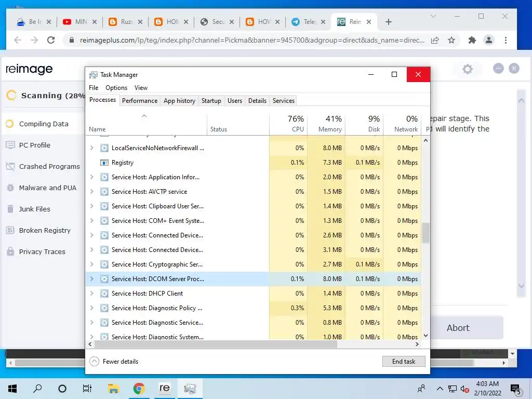The image size is (532, 399).
Task: Select the Registry process row
Action: 254,163
